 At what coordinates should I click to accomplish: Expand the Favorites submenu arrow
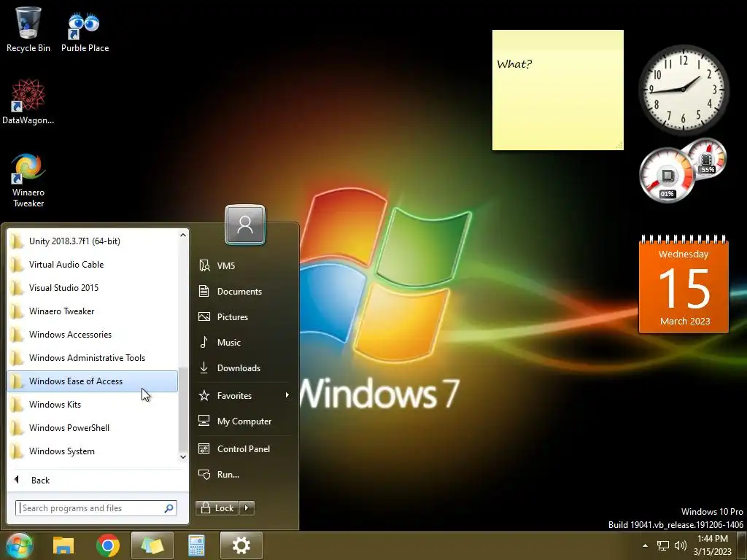pos(287,395)
